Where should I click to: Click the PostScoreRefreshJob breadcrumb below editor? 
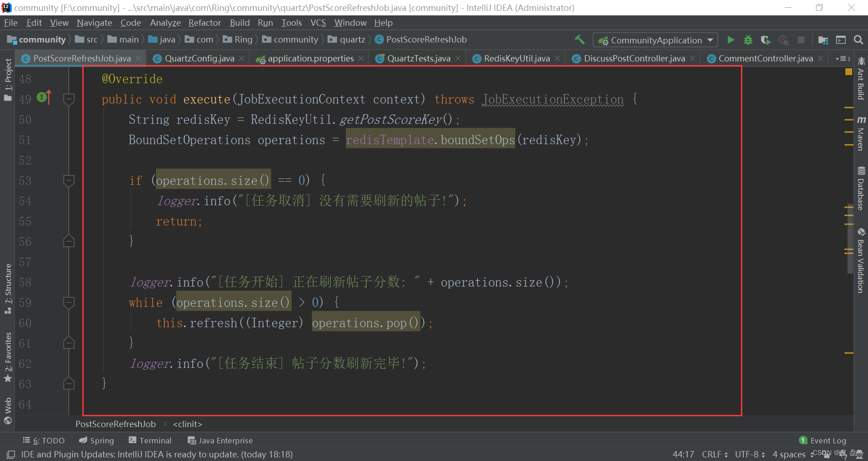(115, 424)
